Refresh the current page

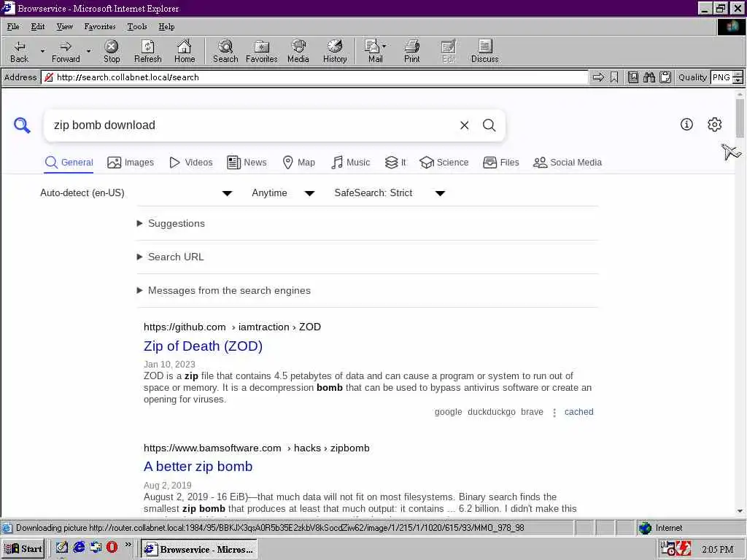(x=147, y=52)
